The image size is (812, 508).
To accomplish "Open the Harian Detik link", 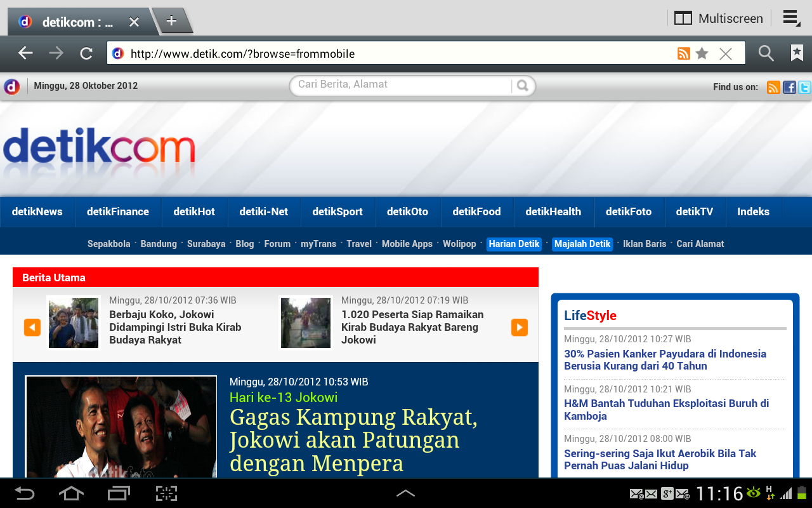I will pyautogui.click(x=514, y=244).
